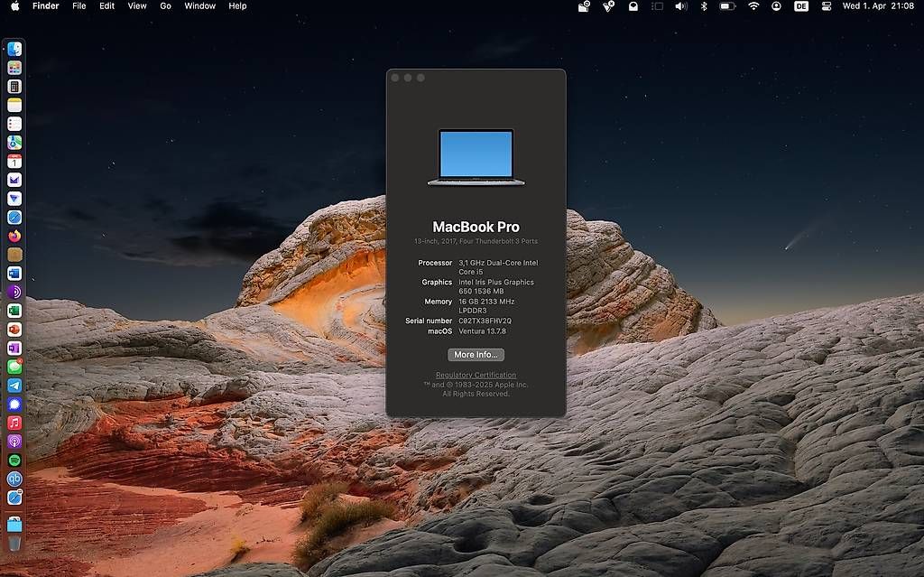
Task: Click the 16 GB 2133 MHz memory value
Action: pyautogui.click(x=486, y=305)
